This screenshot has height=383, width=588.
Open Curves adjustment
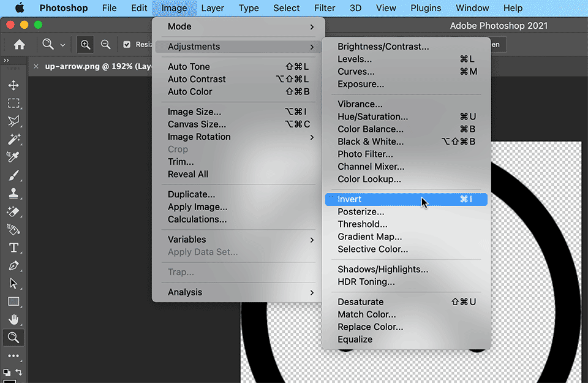tap(406, 72)
